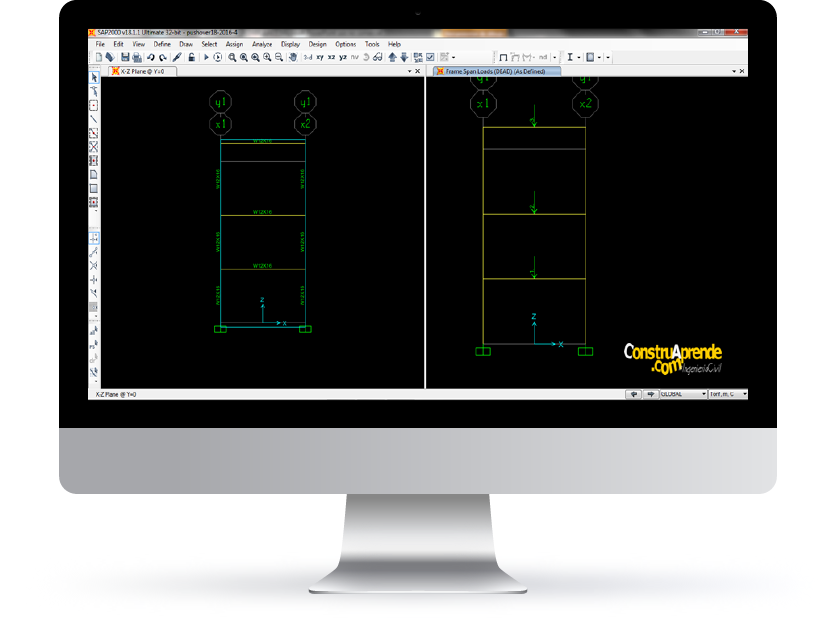Select the Frame Span Loads (DEAD) tab
The height and width of the screenshot is (640, 836).
[496, 71]
